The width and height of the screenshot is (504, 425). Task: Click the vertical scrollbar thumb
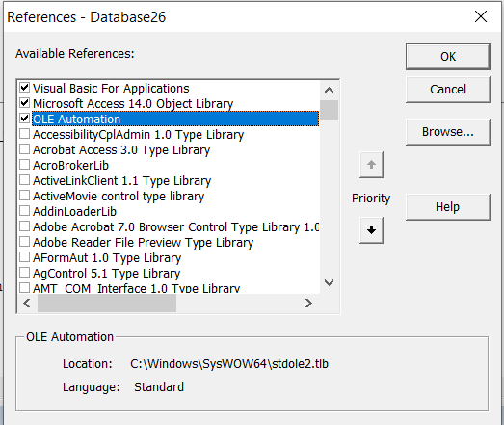(x=329, y=110)
